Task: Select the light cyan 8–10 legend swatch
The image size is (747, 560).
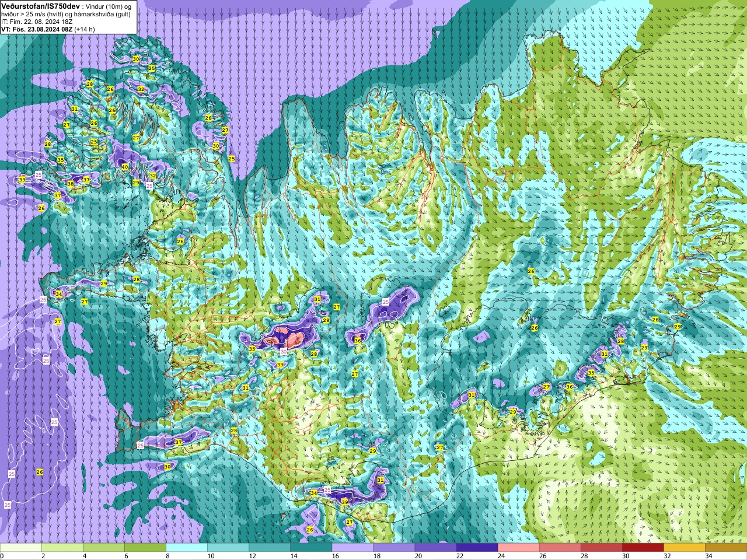Action: pos(187,548)
